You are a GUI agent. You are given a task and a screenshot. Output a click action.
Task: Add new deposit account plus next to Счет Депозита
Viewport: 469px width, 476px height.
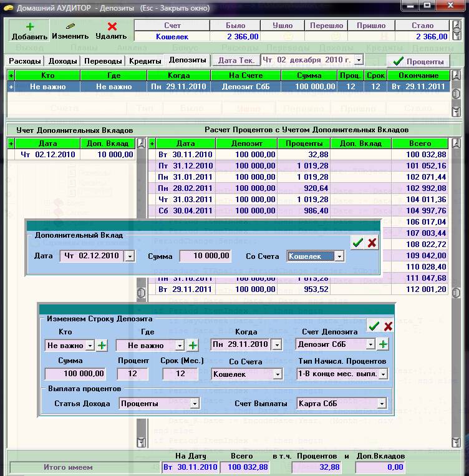click(383, 344)
